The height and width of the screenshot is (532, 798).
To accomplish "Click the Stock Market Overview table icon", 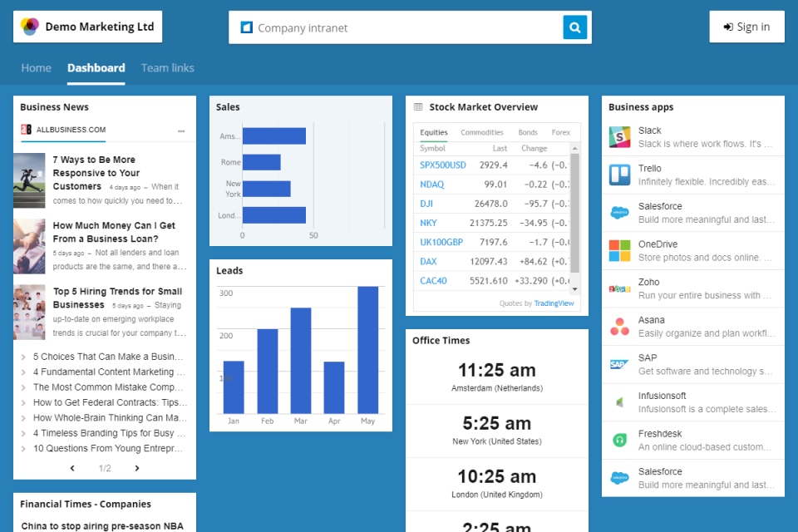I will 418,107.
